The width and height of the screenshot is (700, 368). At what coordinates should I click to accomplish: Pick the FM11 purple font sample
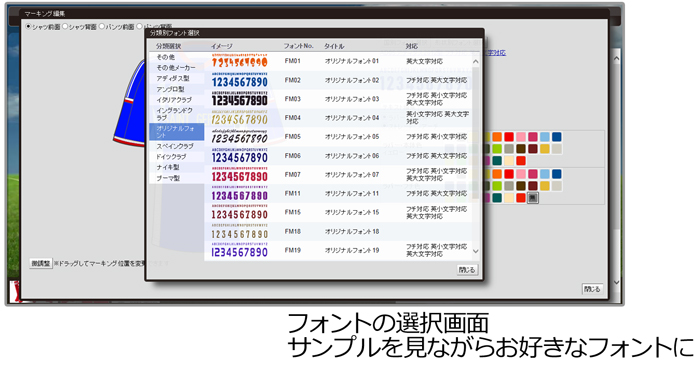click(x=239, y=193)
